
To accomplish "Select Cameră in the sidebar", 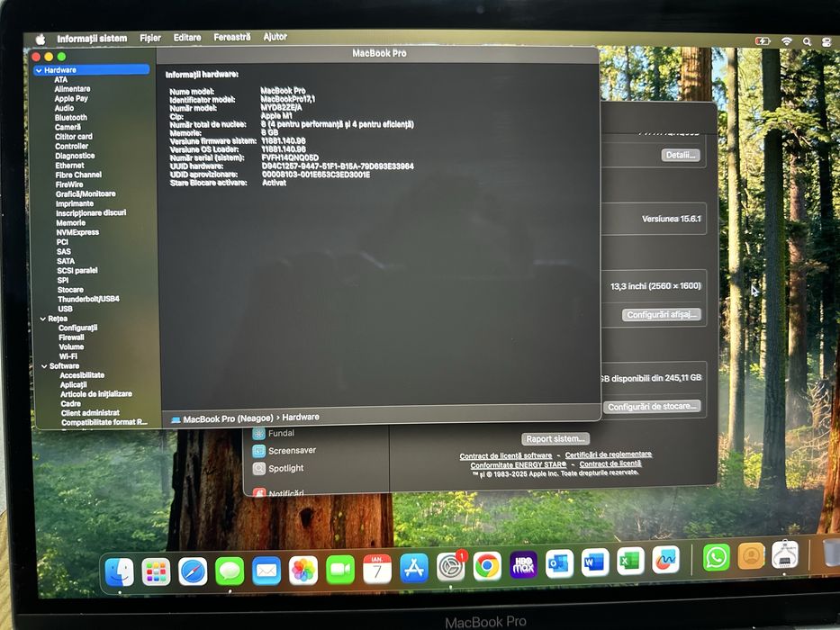I will point(68,127).
